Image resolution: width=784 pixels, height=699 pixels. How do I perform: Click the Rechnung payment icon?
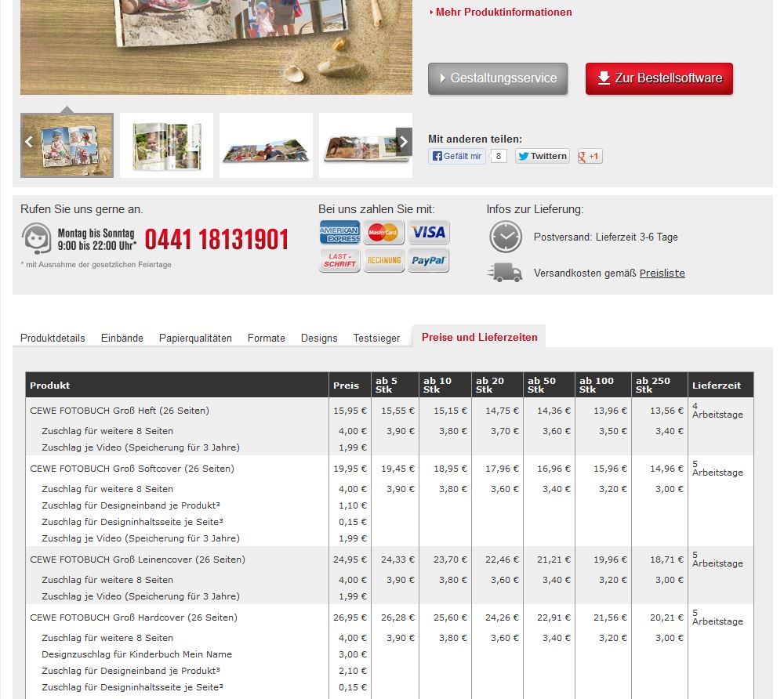pyautogui.click(x=383, y=260)
